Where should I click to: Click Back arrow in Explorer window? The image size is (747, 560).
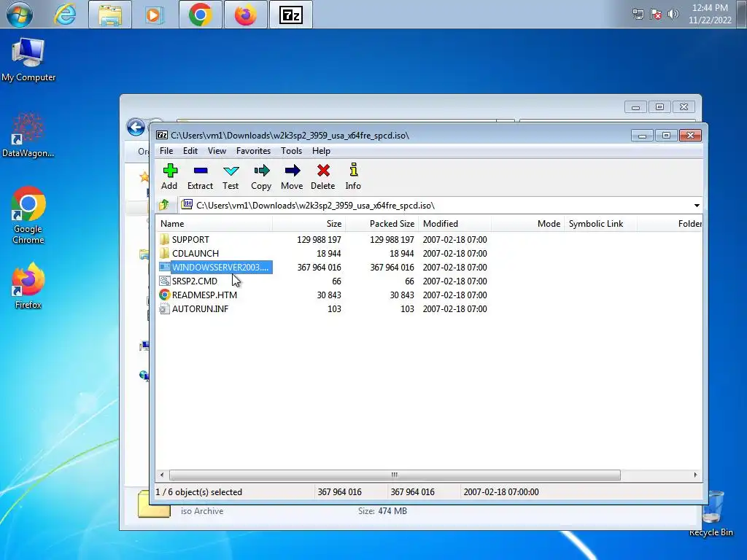coord(136,127)
